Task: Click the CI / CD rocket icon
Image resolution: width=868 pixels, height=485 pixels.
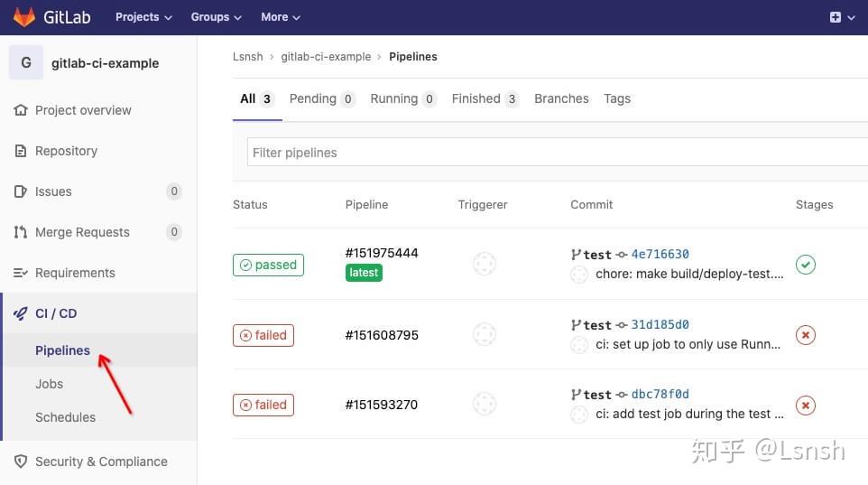Action: pyautogui.click(x=21, y=313)
